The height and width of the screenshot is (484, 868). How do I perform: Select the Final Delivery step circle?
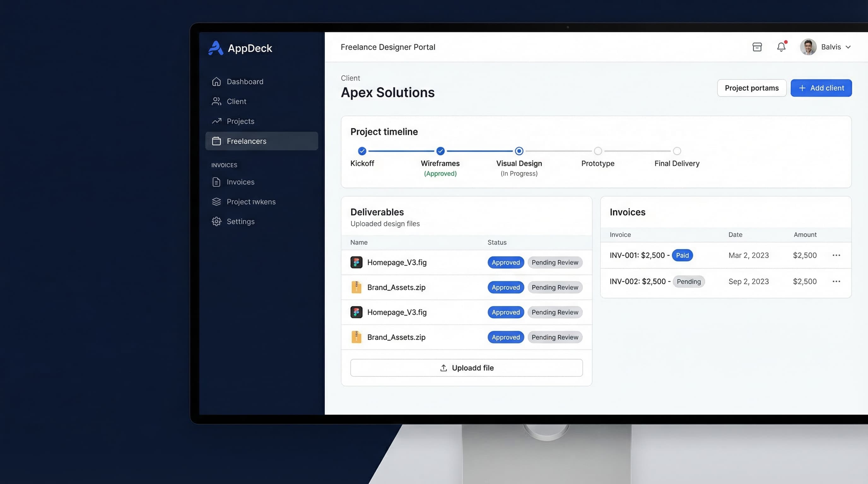click(x=677, y=151)
